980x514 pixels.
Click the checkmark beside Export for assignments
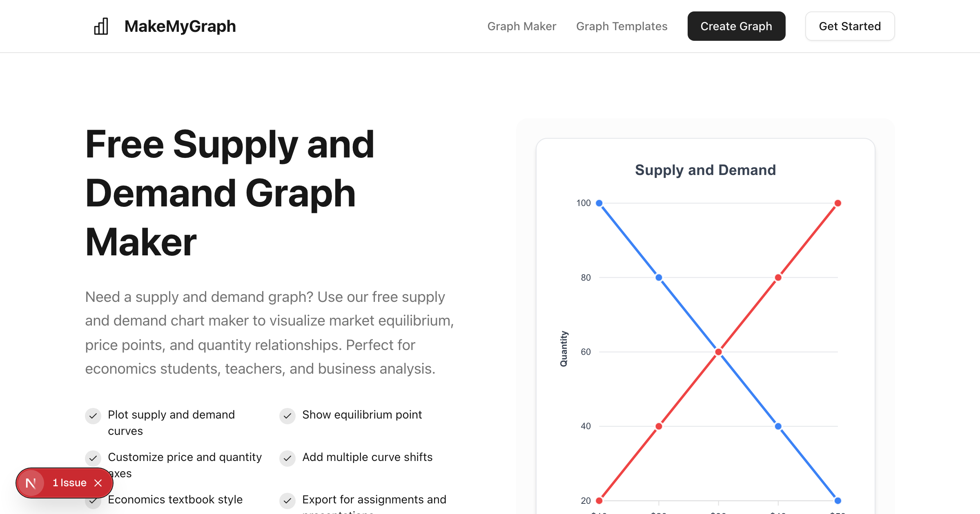click(287, 501)
